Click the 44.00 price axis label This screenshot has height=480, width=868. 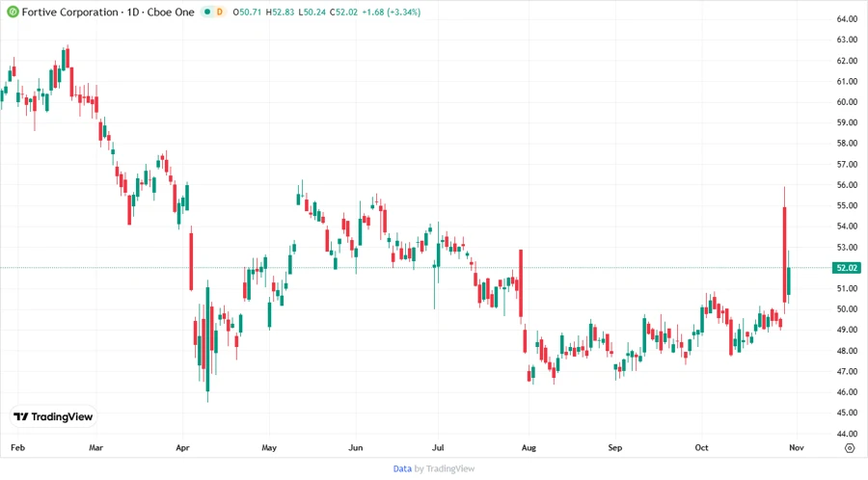click(847, 434)
